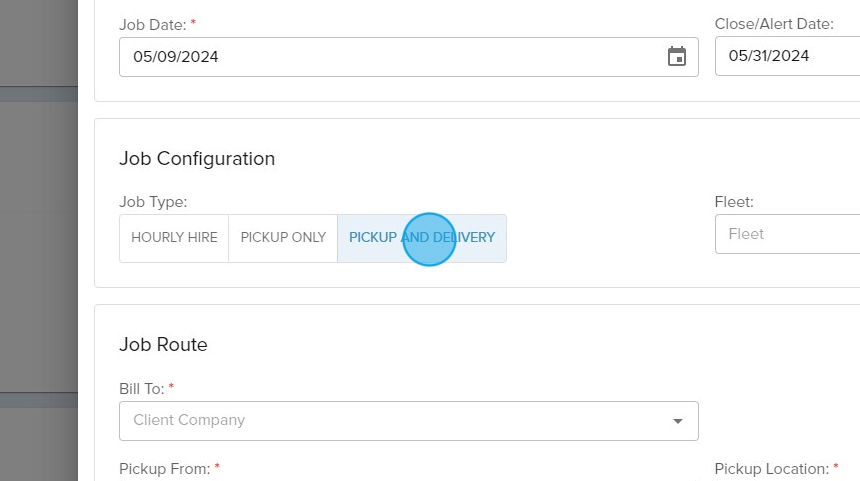The image size is (860, 481).
Task: Click the "Pickup From:" label
Action: 165,468
